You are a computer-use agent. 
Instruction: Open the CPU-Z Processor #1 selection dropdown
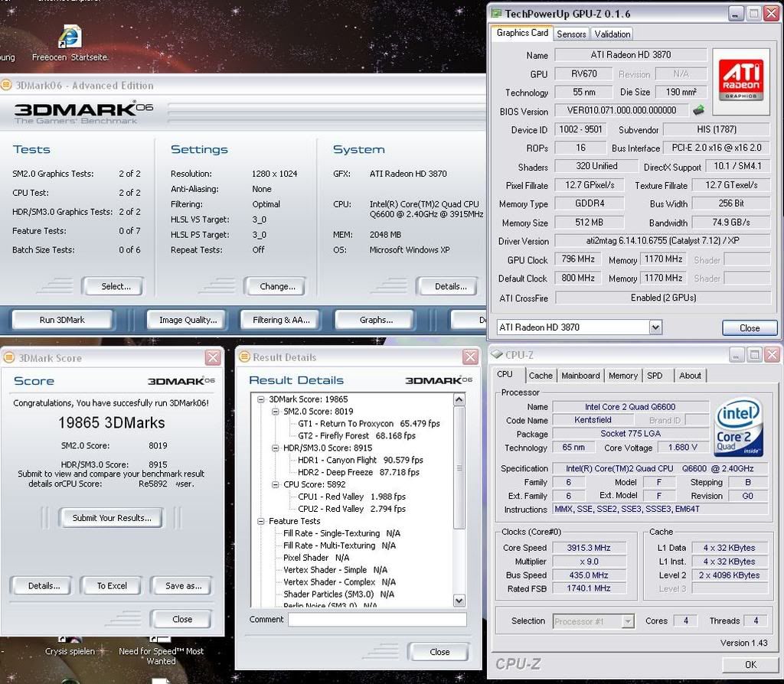coord(628,621)
